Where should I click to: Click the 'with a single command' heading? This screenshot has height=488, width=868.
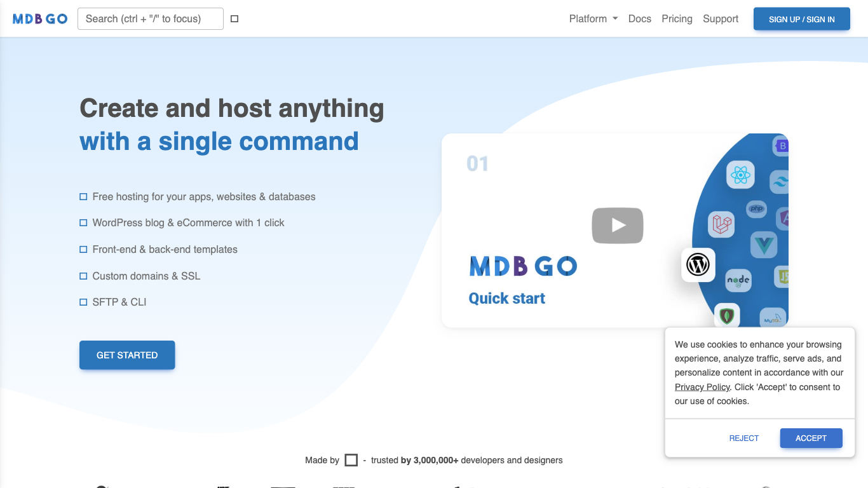click(219, 141)
